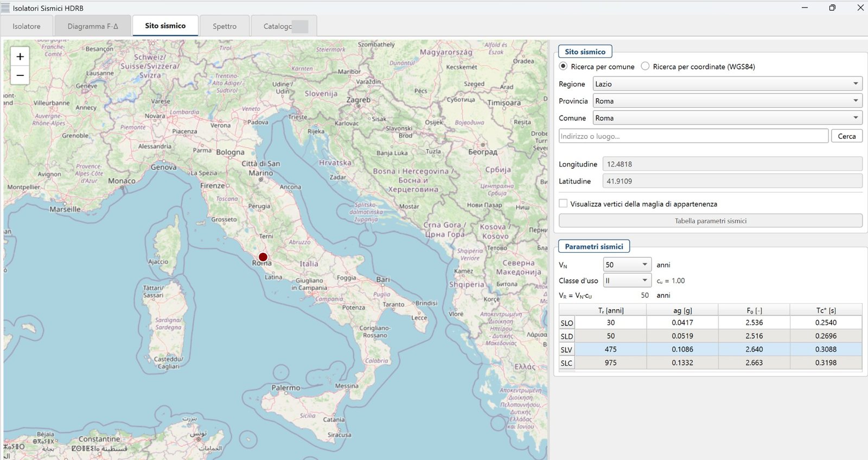The height and width of the screenshot is (460, 868).
Task: Open the Provincia dropdown showing Roma
Action: (727, 101)
